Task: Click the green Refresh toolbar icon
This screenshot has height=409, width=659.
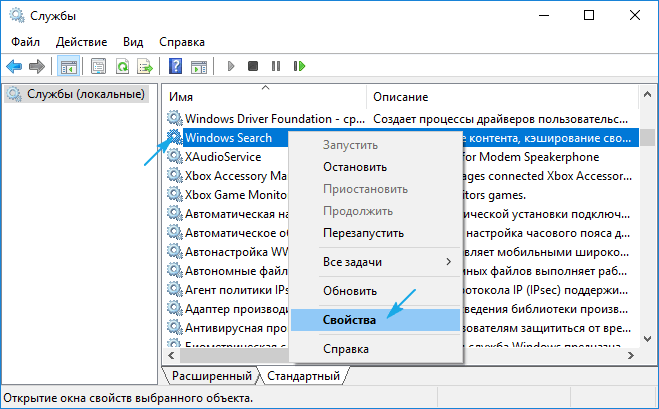Action: click(x=122, y=67)
